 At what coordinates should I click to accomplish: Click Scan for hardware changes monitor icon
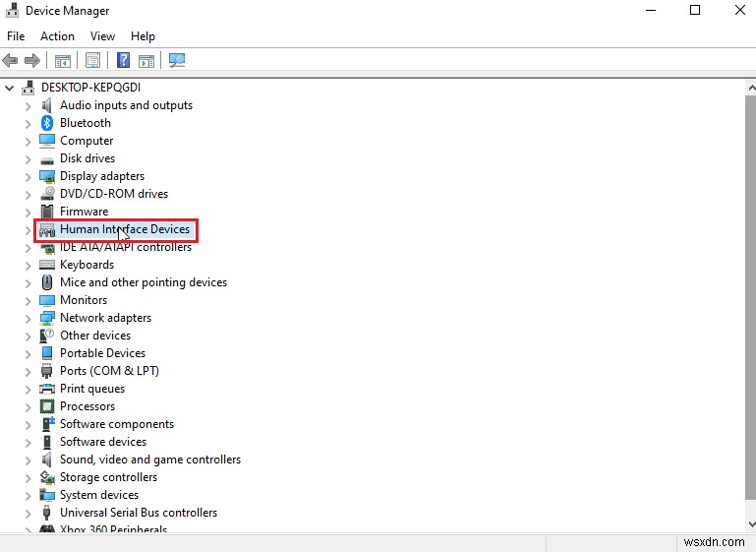coord(177,60)
